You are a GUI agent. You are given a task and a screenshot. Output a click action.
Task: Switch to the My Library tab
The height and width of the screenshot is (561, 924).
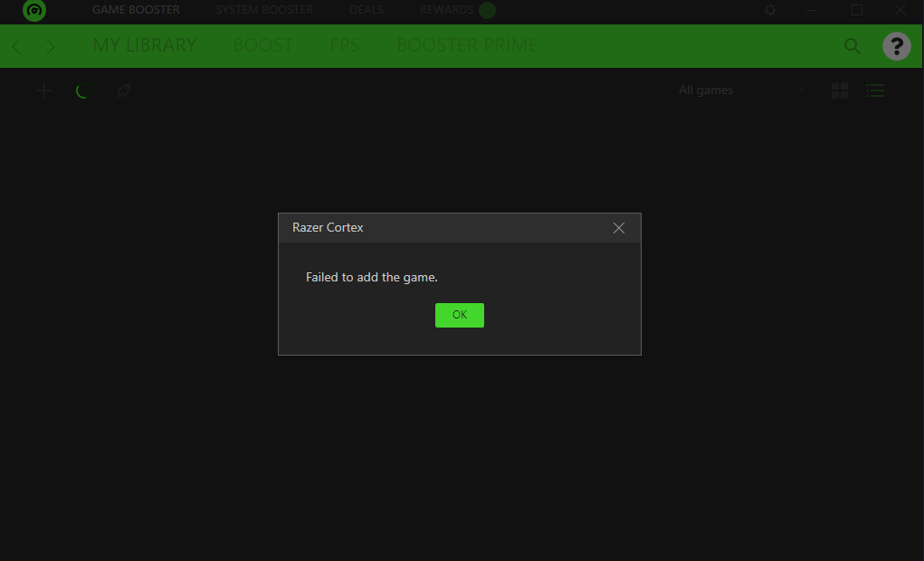tap(145, 45)
